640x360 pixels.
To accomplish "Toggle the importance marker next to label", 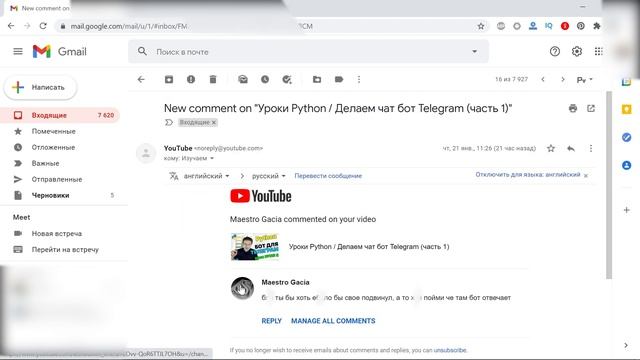I will (169, 122).
